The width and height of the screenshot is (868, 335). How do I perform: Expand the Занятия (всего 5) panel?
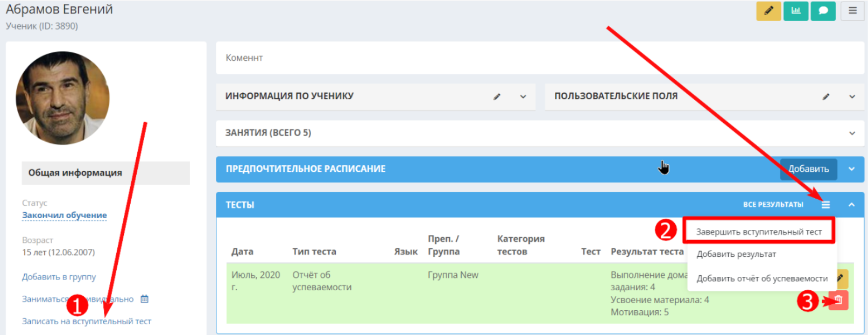(852, 133)
